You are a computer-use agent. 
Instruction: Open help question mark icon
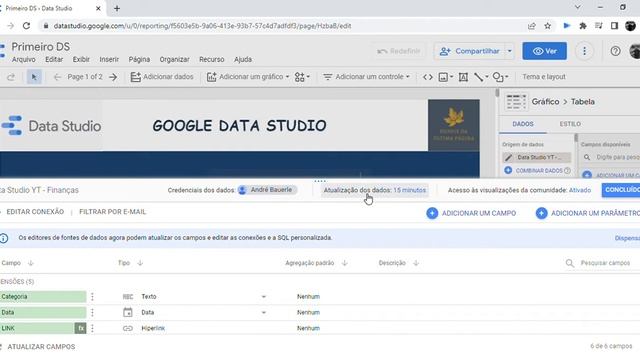(x=615, y=51)
